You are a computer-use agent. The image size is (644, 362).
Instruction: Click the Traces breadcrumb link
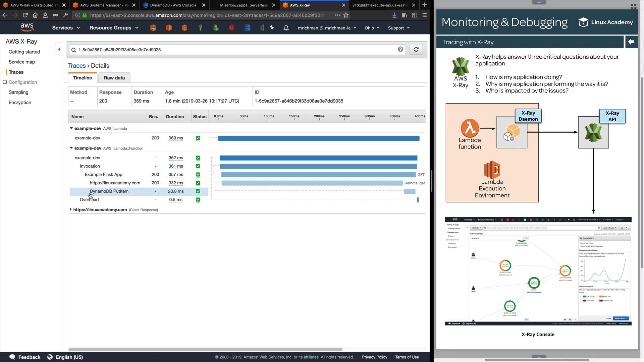77,66
